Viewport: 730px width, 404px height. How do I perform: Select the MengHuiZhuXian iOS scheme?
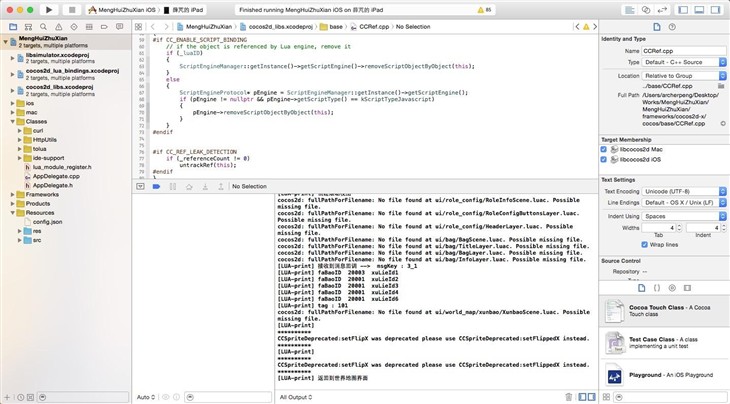tap(122, 10)
